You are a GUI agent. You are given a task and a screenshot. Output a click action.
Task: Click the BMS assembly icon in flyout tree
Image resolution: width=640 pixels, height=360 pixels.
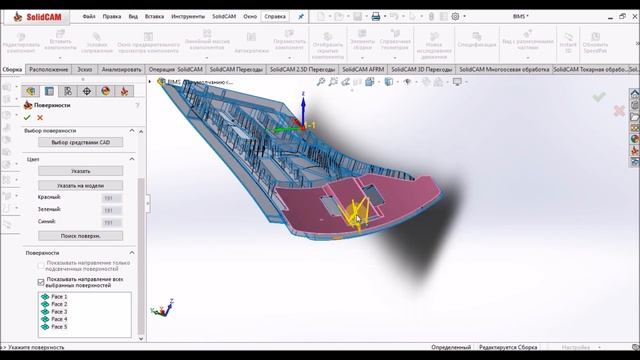[x=161, y=82]
